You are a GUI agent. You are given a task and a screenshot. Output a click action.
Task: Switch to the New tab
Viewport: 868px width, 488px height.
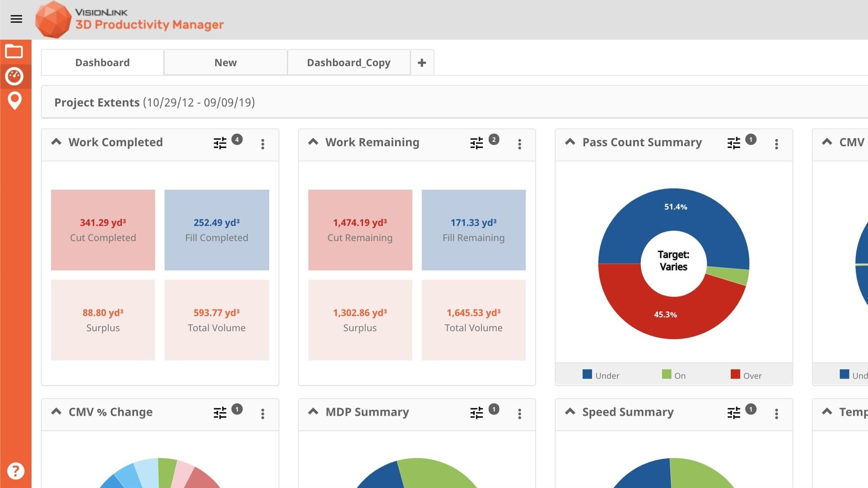coord(225,62)
